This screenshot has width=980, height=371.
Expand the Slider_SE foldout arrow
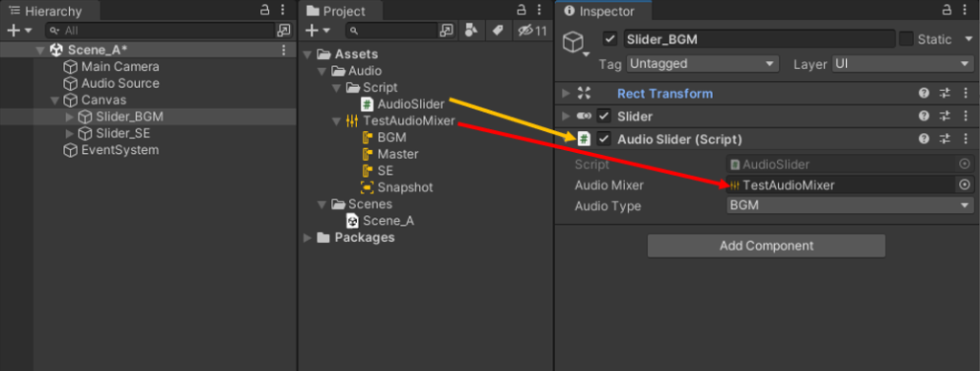point(70,134)
